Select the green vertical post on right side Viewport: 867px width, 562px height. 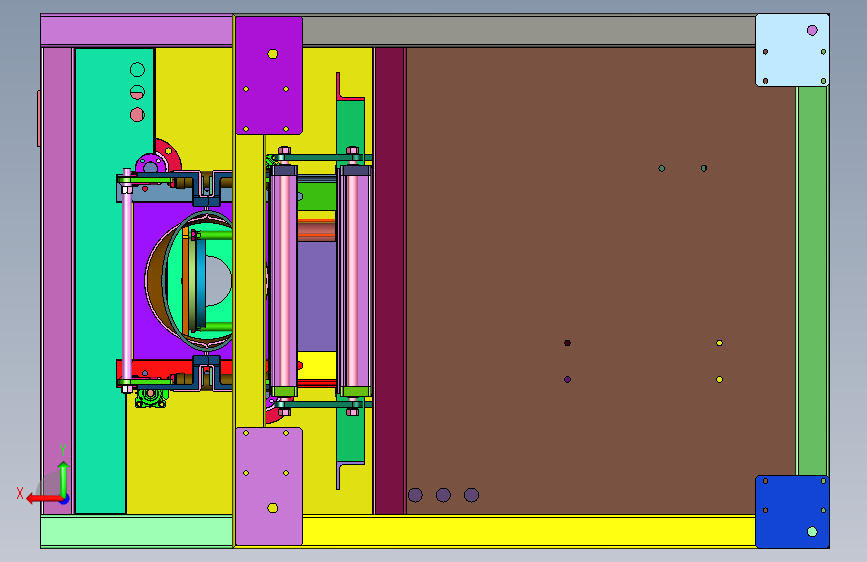pos(812,281)
